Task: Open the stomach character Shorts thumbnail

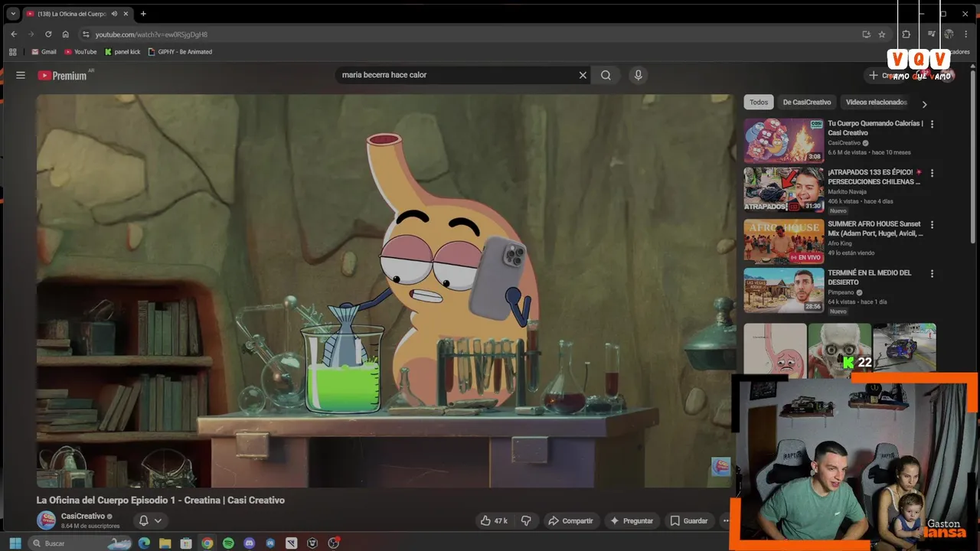Action: tap(775, 348)
